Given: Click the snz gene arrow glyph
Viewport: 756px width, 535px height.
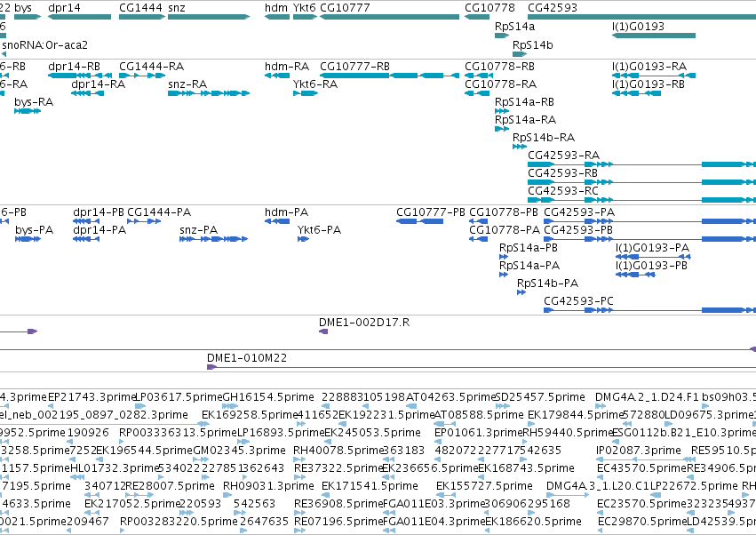Looking at the screenshot, I should (209, 17).
